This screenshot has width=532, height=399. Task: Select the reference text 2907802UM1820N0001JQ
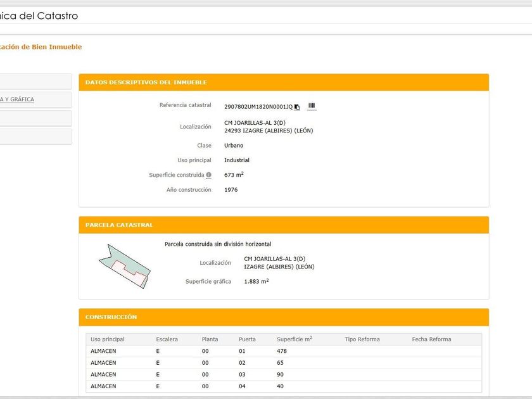258,107
